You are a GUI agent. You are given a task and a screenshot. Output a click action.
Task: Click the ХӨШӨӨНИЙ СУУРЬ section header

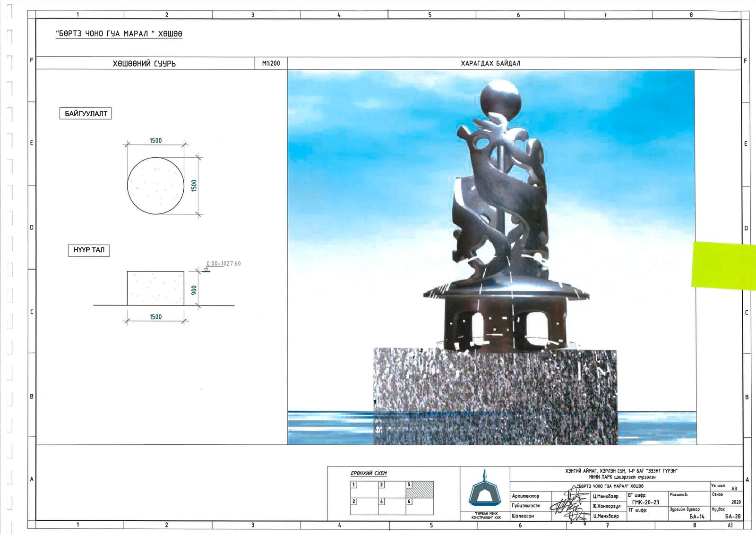click(144, 63)
